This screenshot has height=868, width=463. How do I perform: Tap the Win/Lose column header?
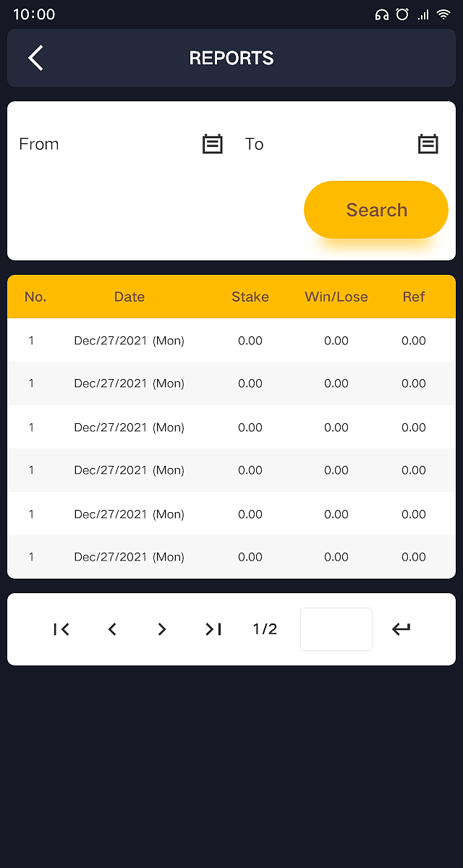336,297
